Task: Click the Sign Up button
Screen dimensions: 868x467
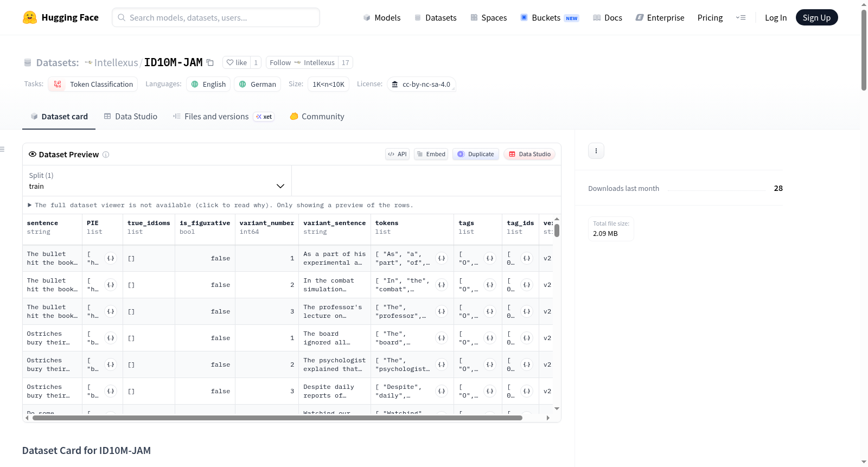Action: coord(817,17)
